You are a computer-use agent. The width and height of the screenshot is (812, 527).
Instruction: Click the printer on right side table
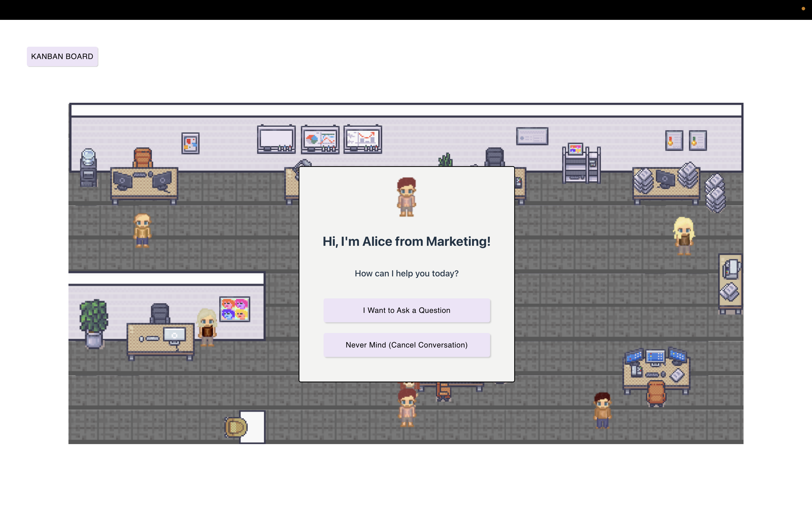(731, 269)
